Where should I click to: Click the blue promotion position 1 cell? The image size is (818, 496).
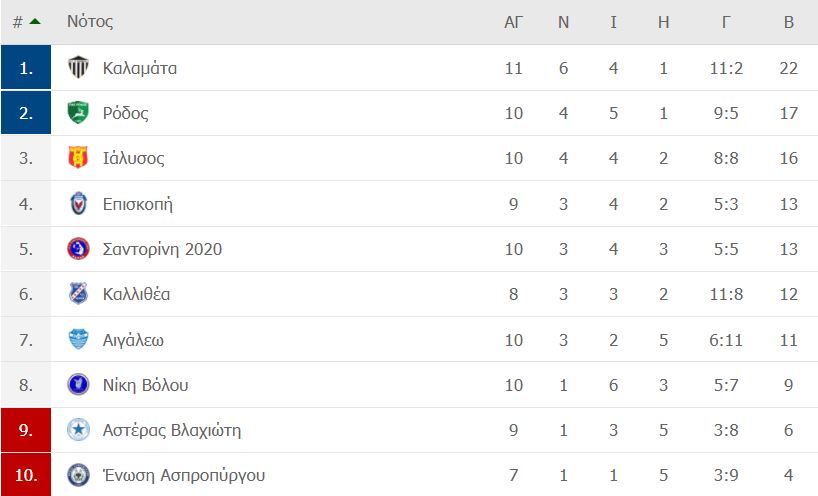[x=26, y=67]
